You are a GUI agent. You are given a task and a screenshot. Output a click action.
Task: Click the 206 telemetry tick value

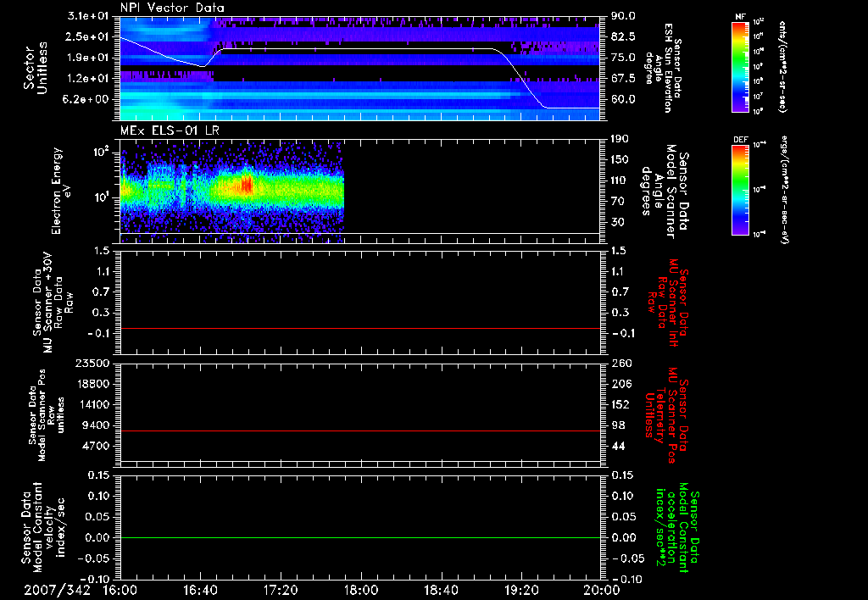(x=620, y=384)
